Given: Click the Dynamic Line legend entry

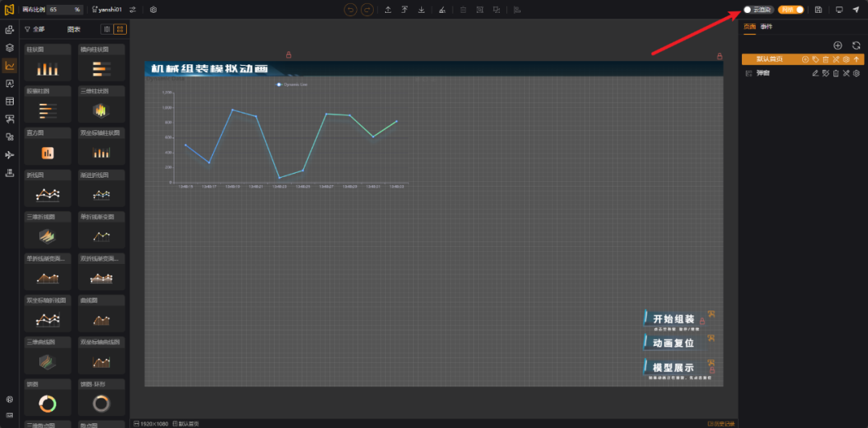Looking at the screenshot, I should (292, 84).
